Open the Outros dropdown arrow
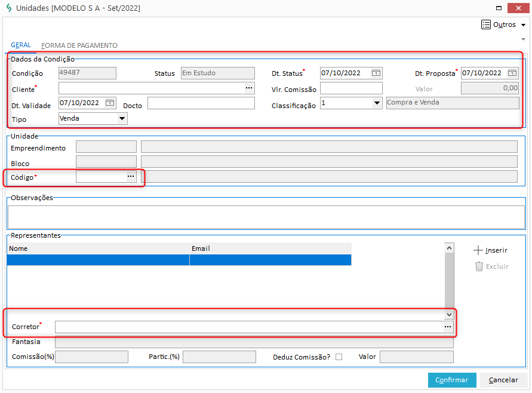Viewport: 532px width, 393px height. point(523,26)
